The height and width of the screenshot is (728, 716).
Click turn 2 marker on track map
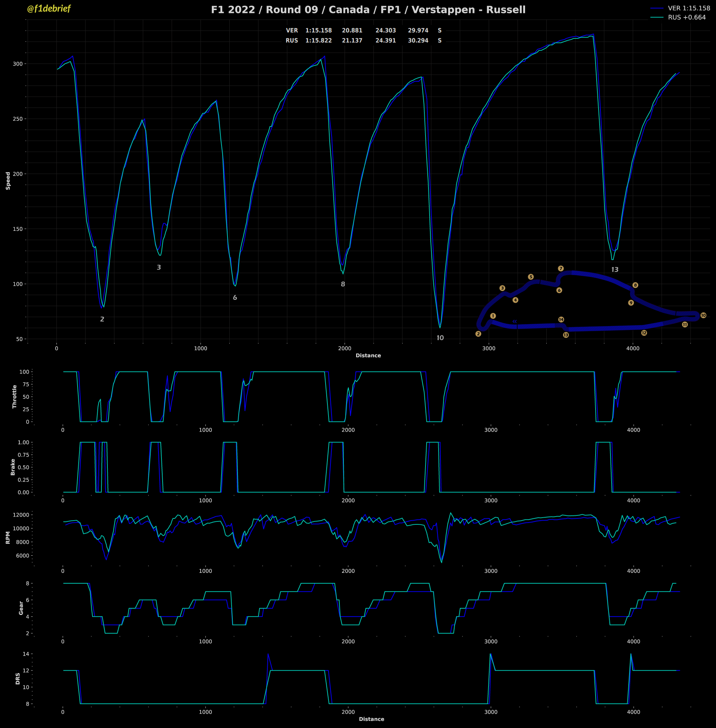[x=478, y=333]
